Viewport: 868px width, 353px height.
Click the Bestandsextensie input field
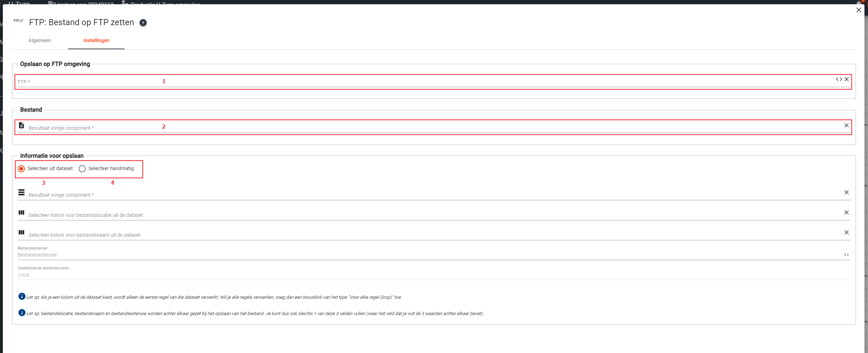[425, 255]
